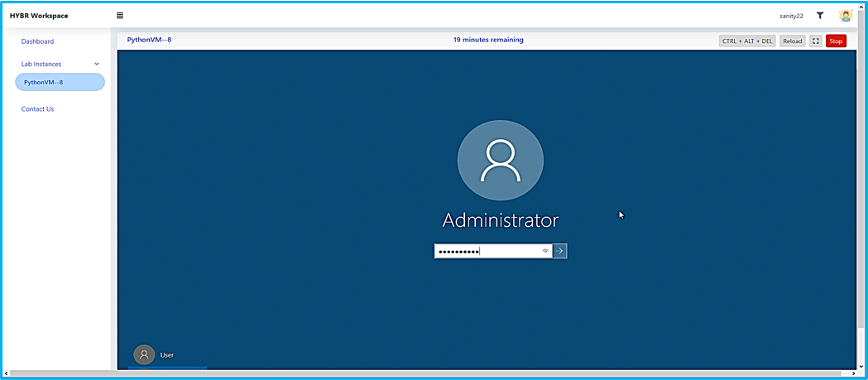The height and width of the screenshot is (380, 868).
Task: Toggle password reveal eye icon
Action: [545, 251]
